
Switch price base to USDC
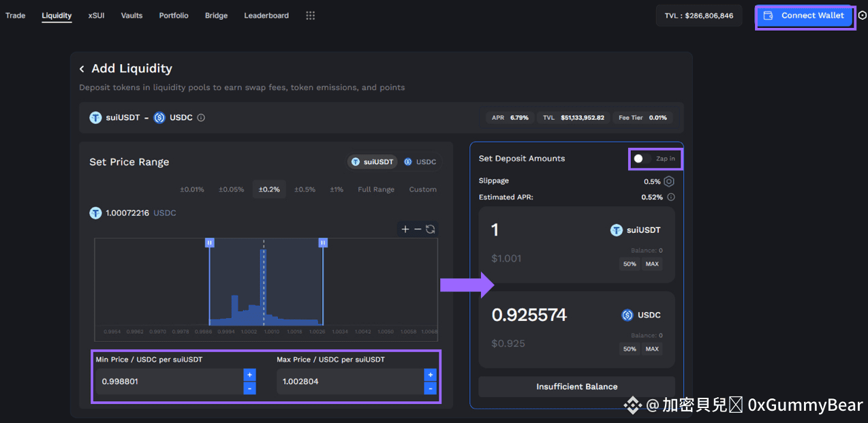click(420, 162)
